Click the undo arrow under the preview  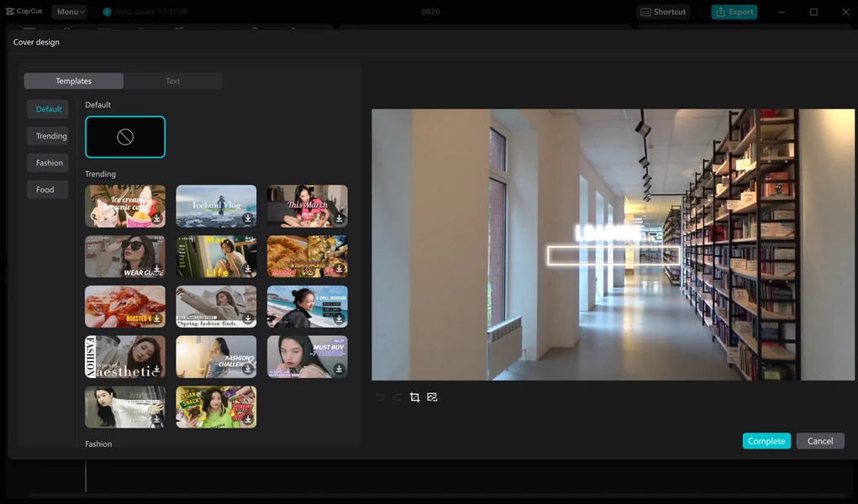(380, 397)
